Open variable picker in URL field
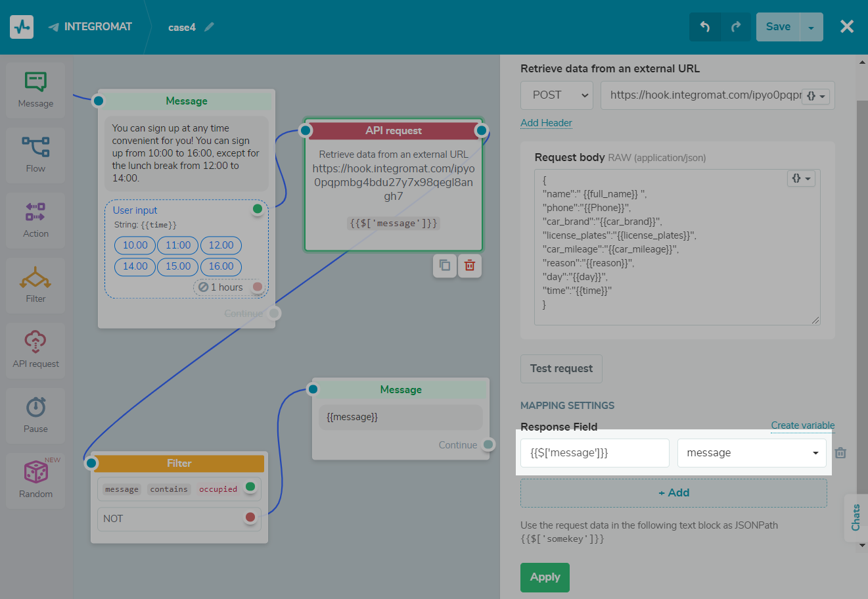 pyautogui.click(x=815, y=96)
